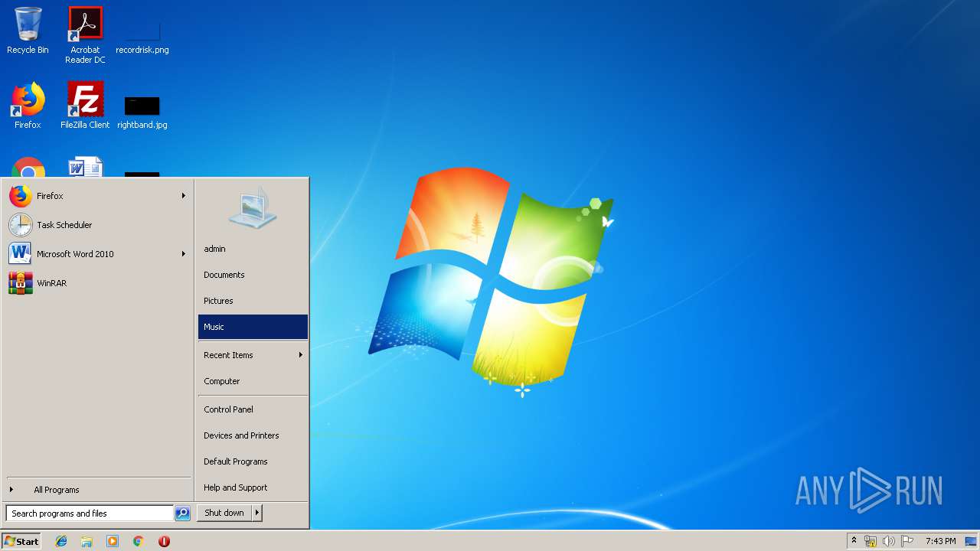Open Default Programs
This screenshot has height=551, width=980.
(253, 461)
